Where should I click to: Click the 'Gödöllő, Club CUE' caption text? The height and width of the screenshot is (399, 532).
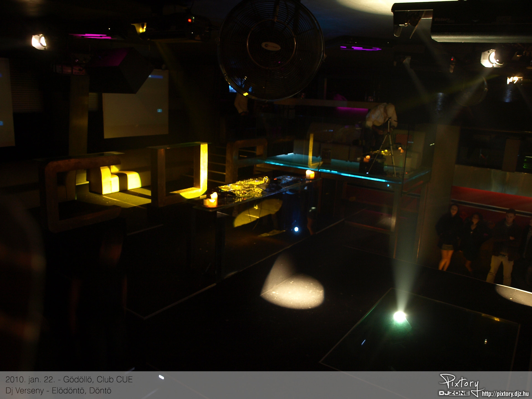98,380
